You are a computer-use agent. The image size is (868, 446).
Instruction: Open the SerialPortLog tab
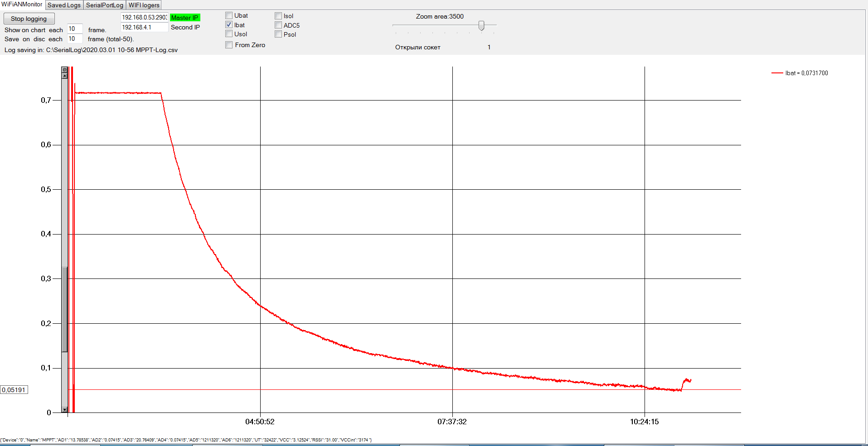pyautogui.click(x=105, y=5)
